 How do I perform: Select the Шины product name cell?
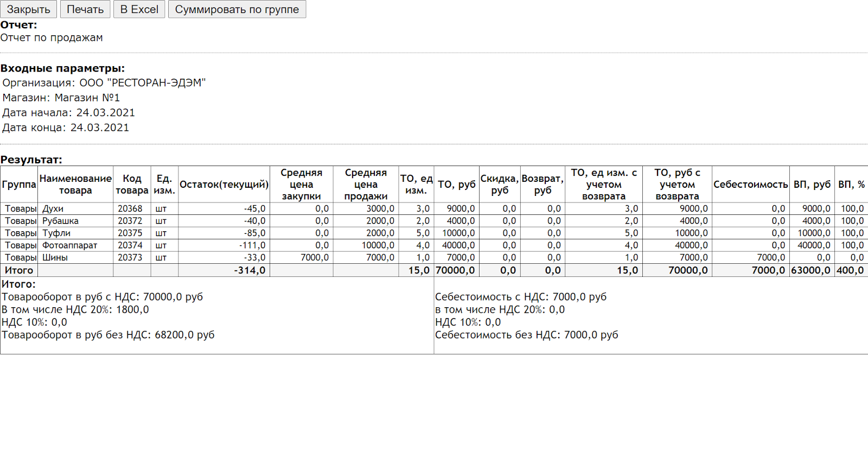(x=55, y=257)
